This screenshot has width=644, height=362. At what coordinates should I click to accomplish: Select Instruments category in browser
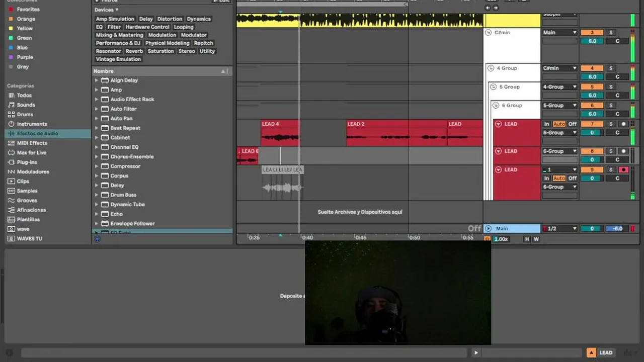click(x=32, y=124)
